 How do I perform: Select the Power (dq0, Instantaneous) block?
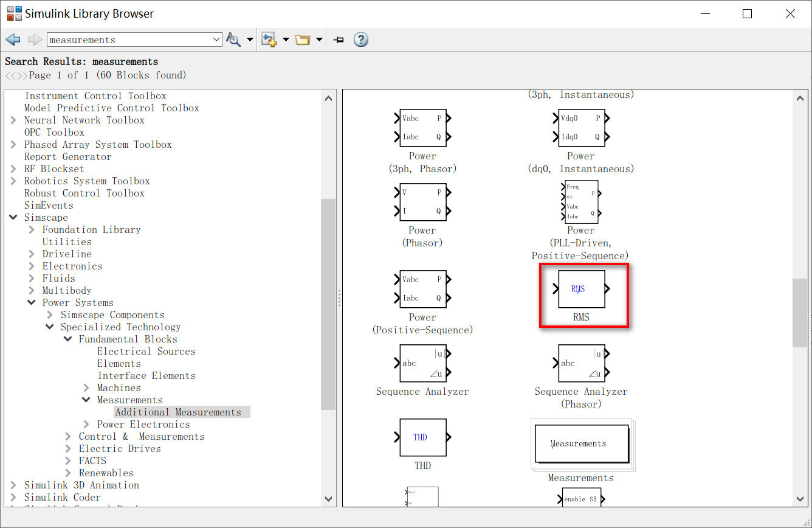(x=581, y=127)
